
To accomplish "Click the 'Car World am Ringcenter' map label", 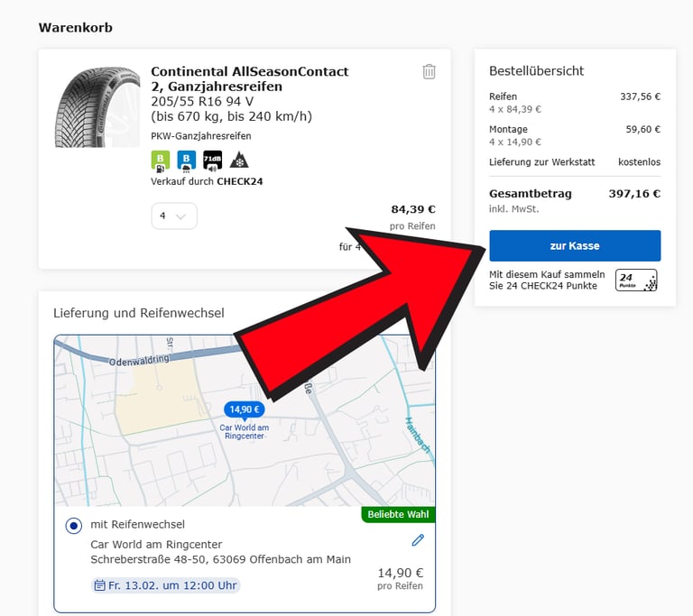I will point(245,432).
